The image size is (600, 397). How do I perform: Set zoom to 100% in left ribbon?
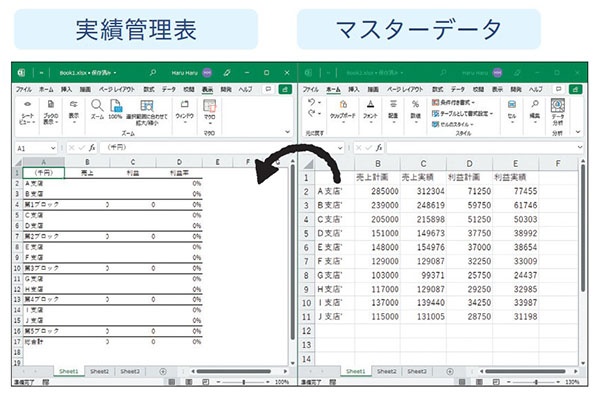pos(116,109)
